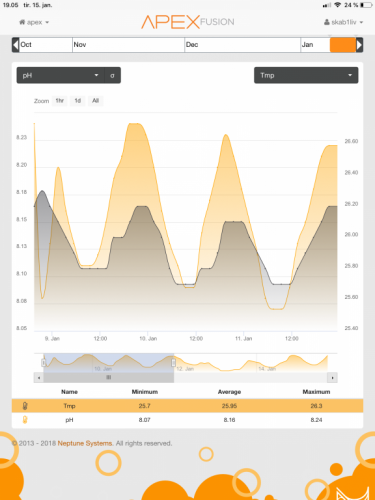Click the timeline right arrow
375x500 pixels.
coord(359,45)
